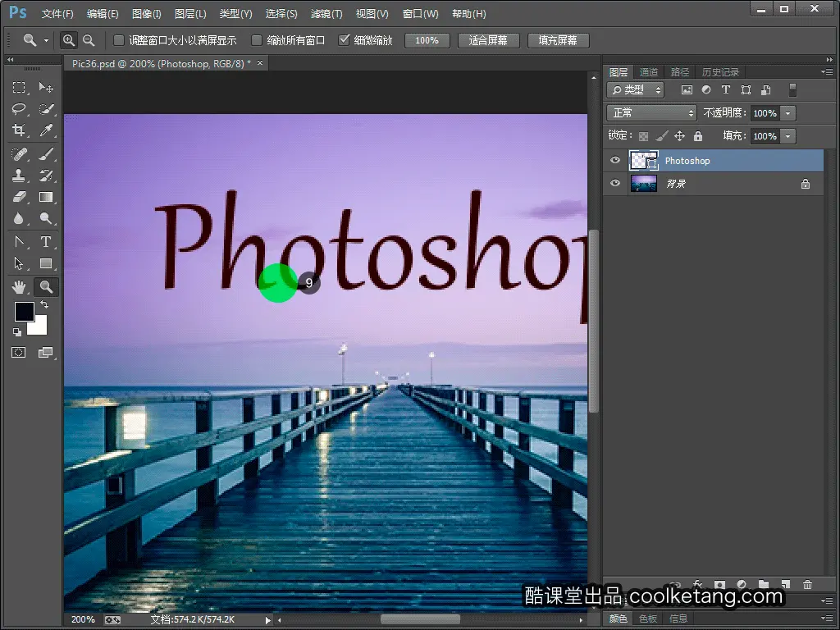Select the Brush tool

(x=46, y=154)
